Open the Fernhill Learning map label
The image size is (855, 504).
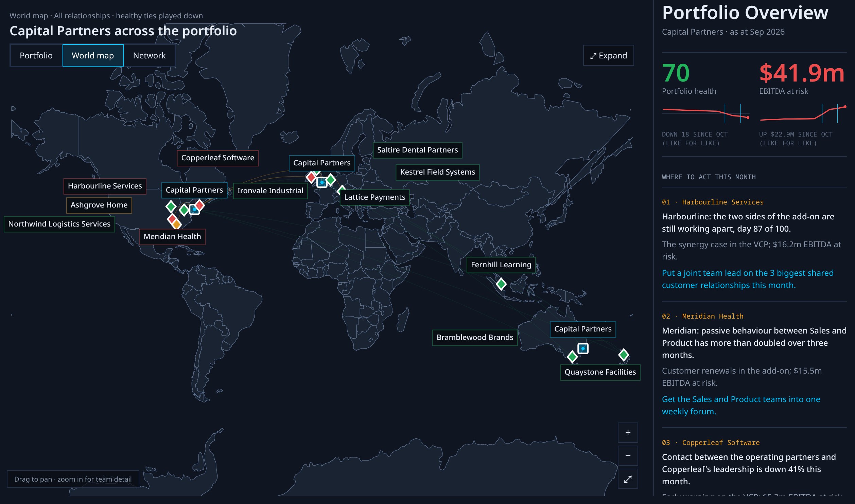(x=501, y=265)
